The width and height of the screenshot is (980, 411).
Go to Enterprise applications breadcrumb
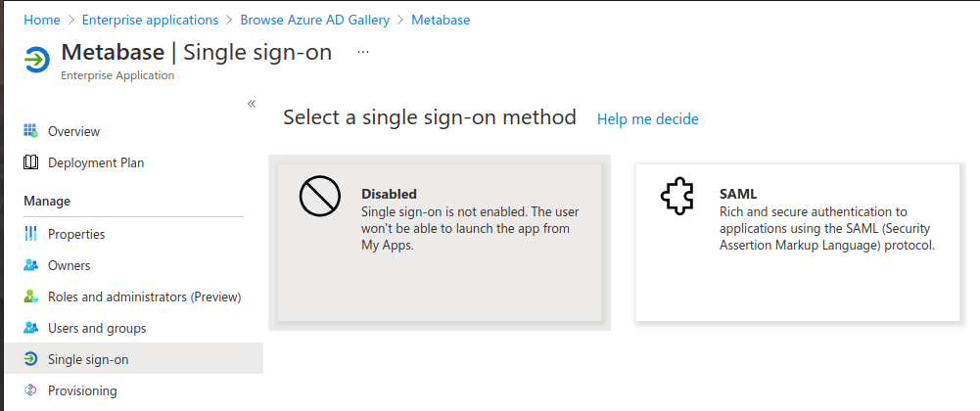[151, 20]
